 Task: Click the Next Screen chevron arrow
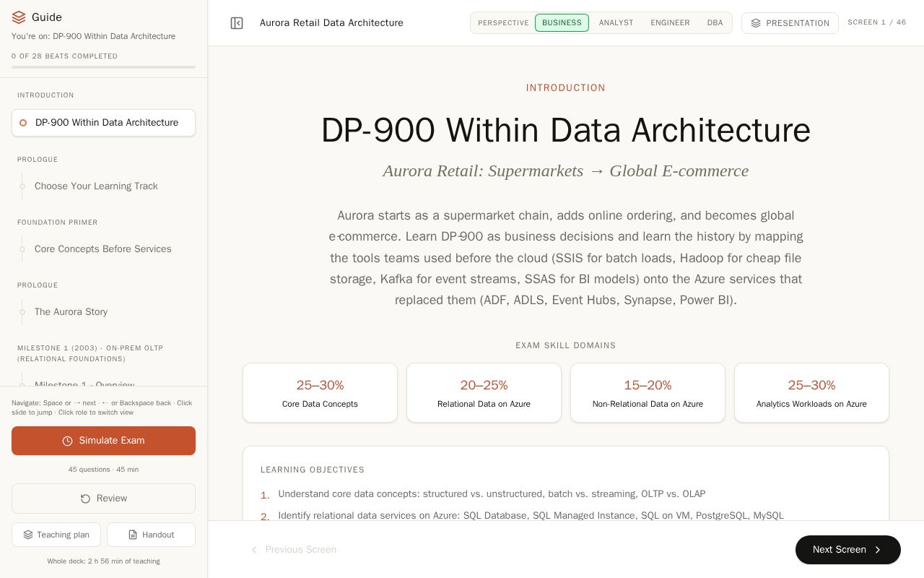[878, 550]
